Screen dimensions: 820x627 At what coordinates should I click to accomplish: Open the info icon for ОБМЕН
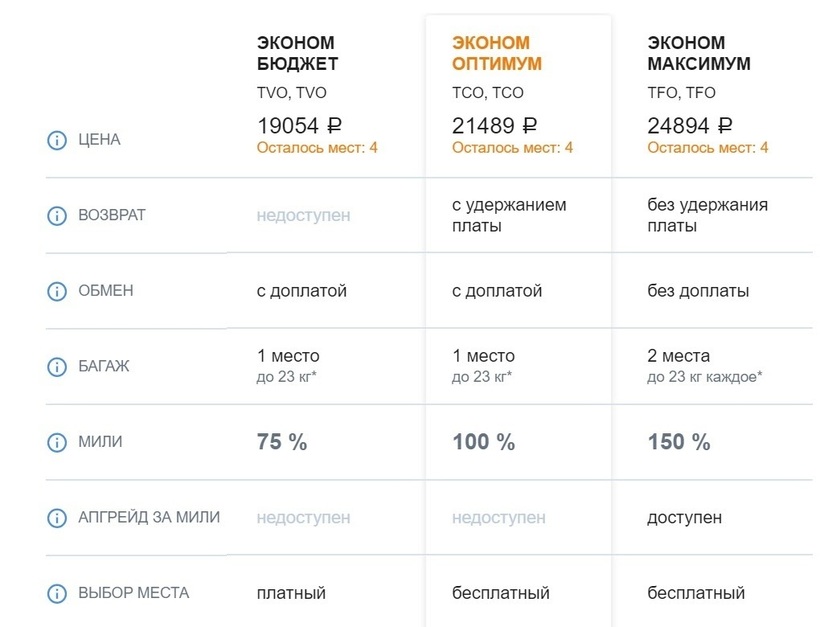click(x=57, y=291)
